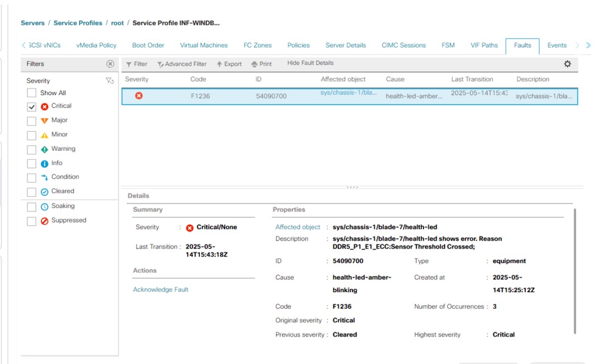
Task: Enable the Minor severity checkbox
Action: 32,136
